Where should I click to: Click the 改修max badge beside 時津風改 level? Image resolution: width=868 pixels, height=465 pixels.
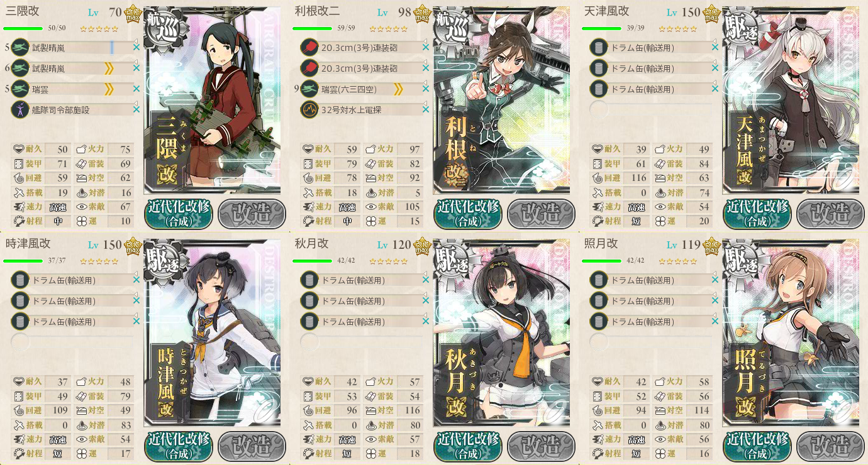coord(133,244)
